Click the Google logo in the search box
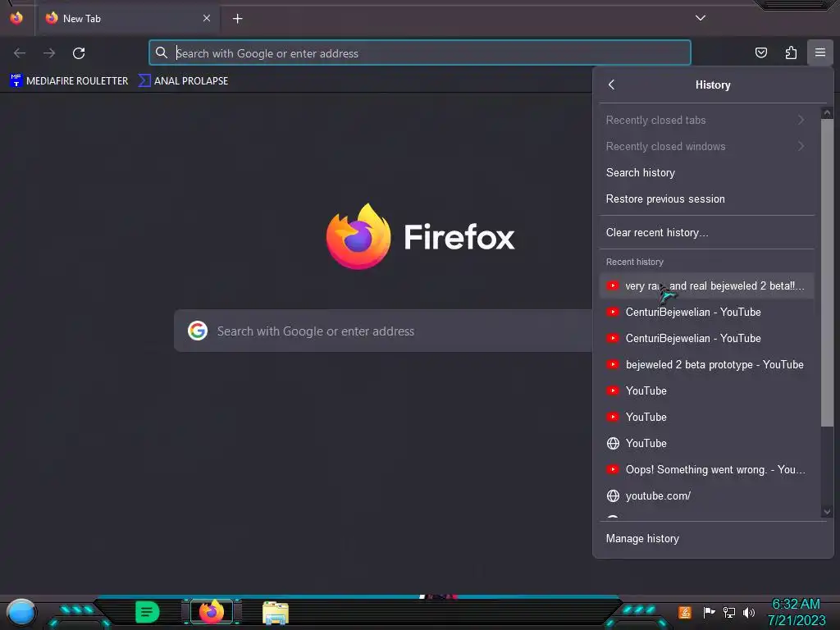840x630 pixels. 197,331
